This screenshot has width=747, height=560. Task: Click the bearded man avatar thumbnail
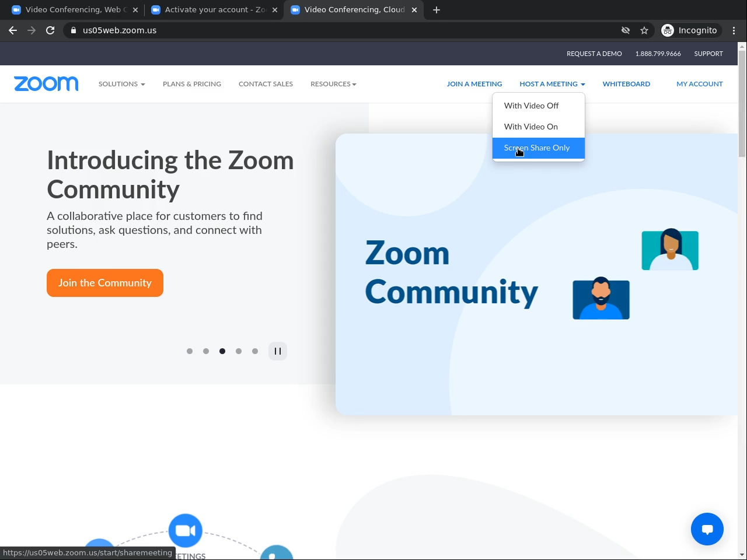point(601,299)
